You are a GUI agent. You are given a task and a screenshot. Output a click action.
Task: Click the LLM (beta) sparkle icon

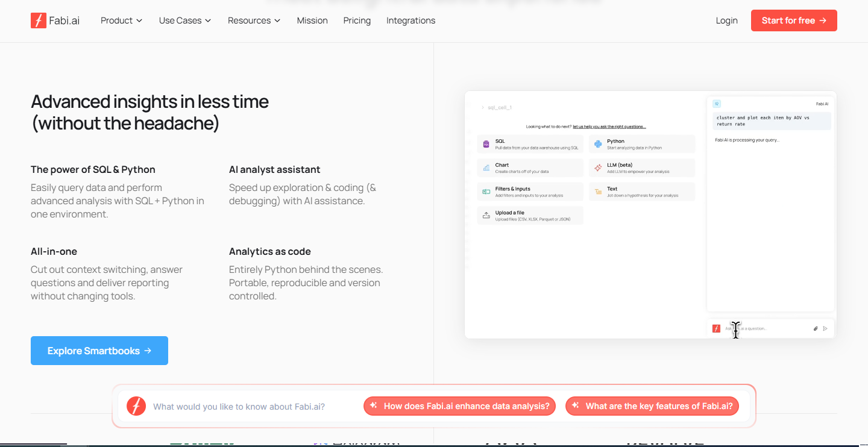598,168
